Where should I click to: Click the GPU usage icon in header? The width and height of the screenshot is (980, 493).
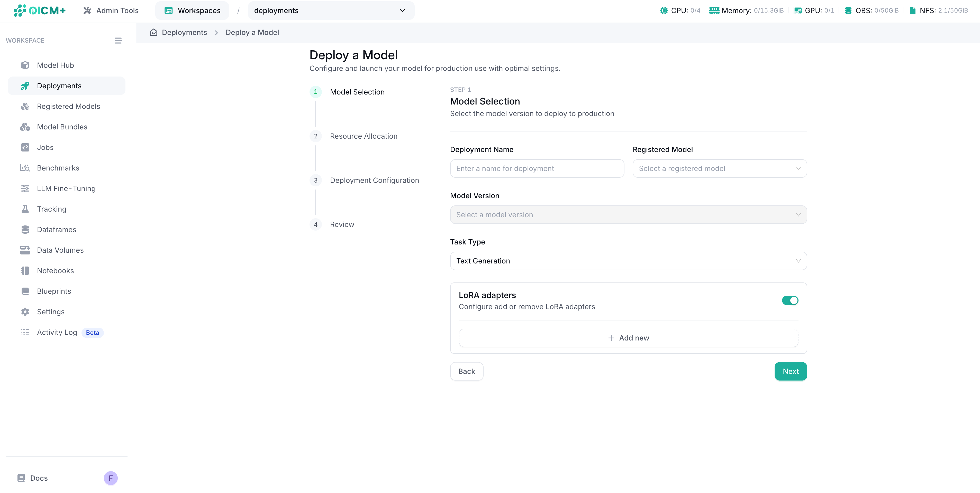pos(797,11)
